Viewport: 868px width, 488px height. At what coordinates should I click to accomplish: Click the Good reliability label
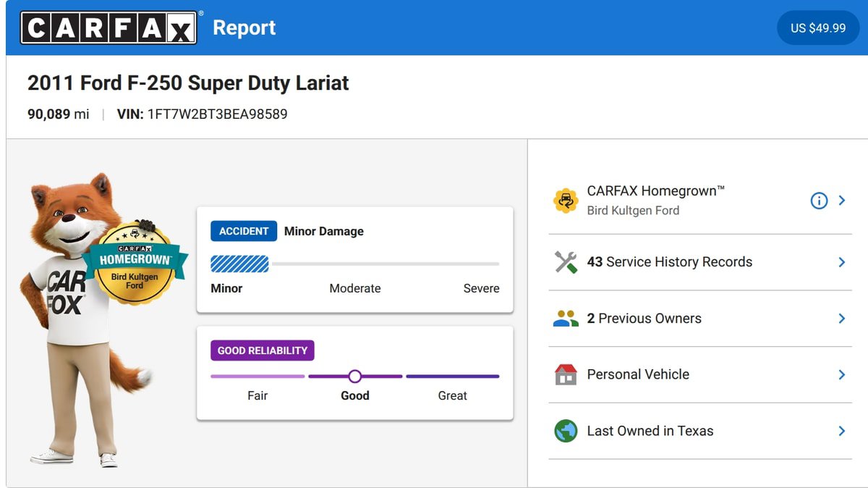point(355,395)
